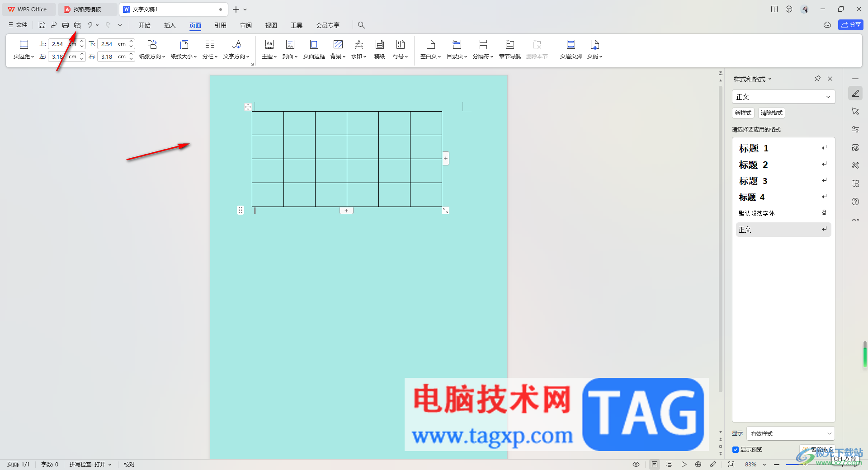Screen dimensions: 868x470
Task: Switch to the 审阅 tab
Action: (x=246, y=25)
